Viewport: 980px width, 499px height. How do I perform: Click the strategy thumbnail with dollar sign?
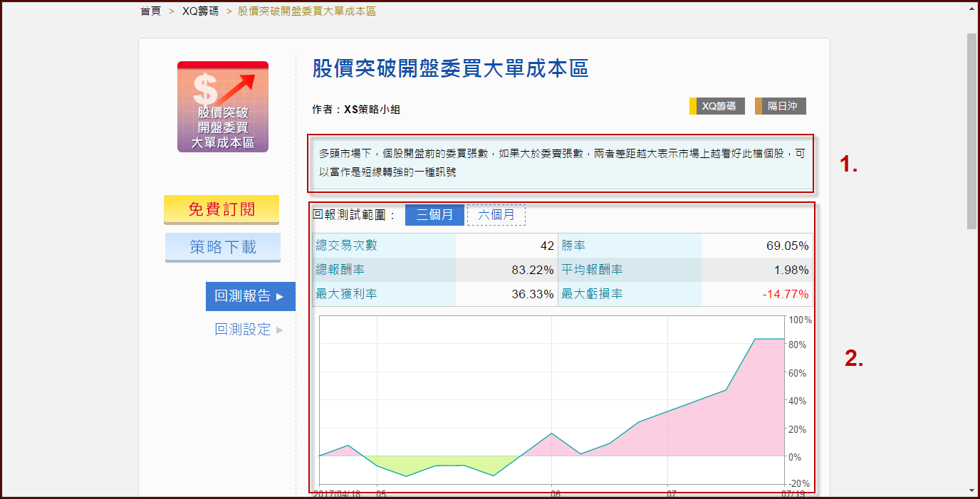pos(222,107)
